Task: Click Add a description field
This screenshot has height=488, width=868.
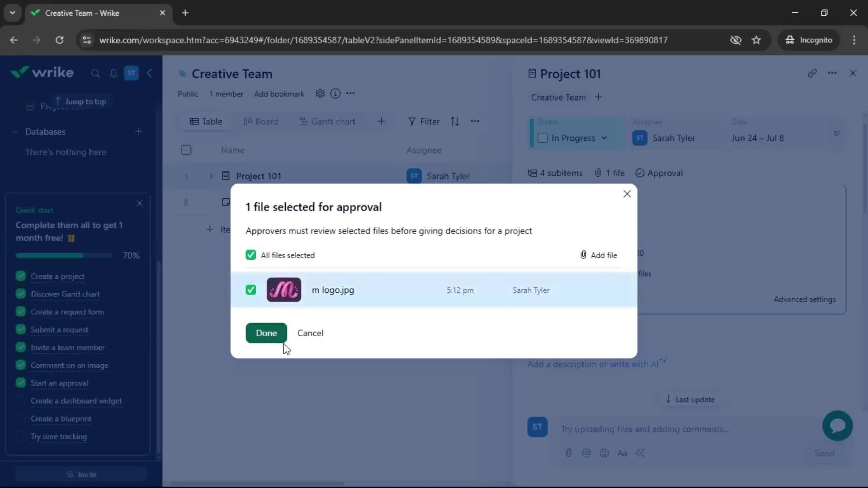Action: click(597, 364)
